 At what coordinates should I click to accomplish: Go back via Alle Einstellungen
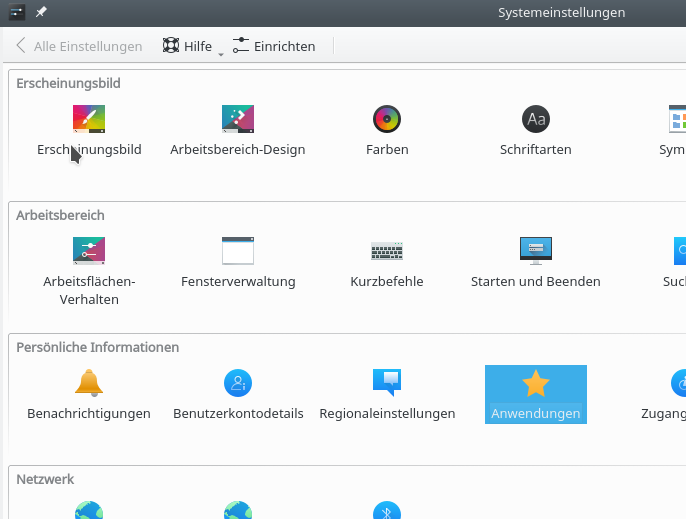coord(79,46)
